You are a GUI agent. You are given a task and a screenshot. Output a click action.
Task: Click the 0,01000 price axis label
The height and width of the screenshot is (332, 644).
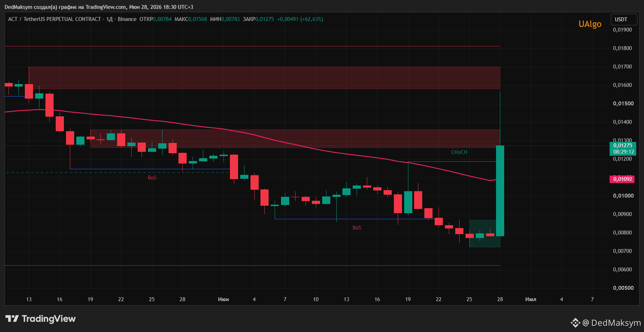click(623, 196)
